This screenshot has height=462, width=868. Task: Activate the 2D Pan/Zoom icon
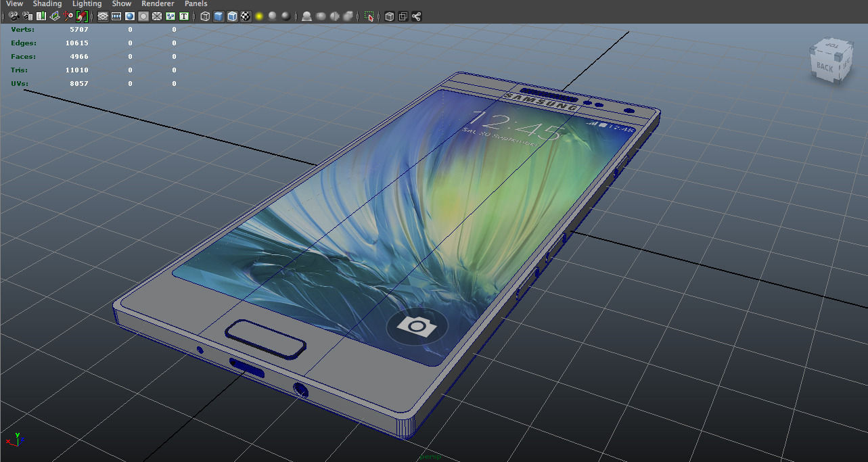pos(68,16)
